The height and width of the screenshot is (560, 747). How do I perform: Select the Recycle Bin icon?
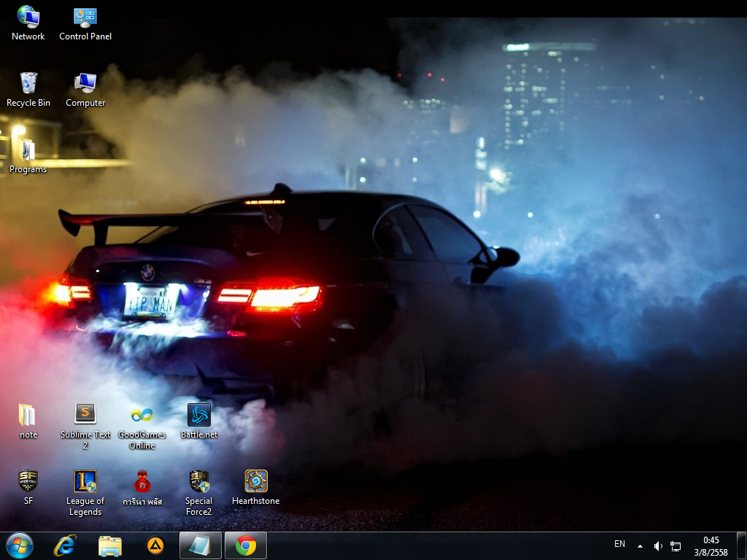tap(28, 90)
